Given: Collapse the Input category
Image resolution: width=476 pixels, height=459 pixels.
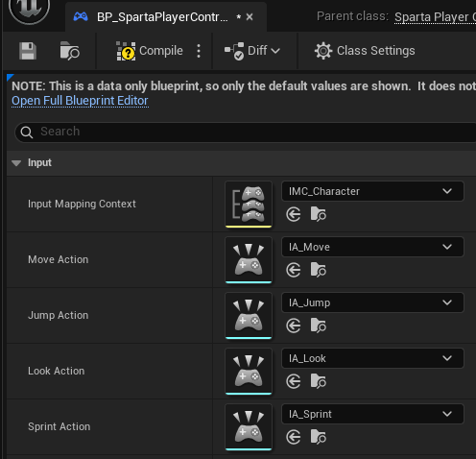Looking at the screenshot, I should (x=16, y=163).
